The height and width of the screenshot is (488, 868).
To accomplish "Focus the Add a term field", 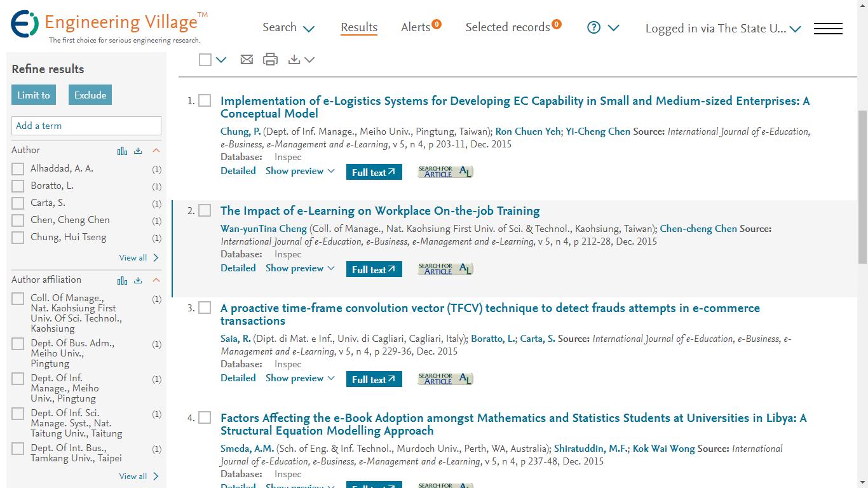I will point(86,126).
